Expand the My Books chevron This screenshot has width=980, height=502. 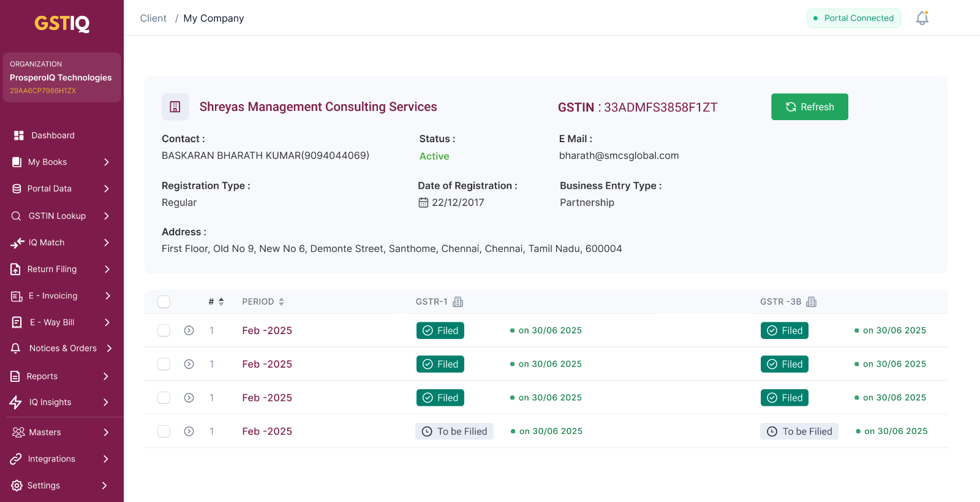point(107,162)
